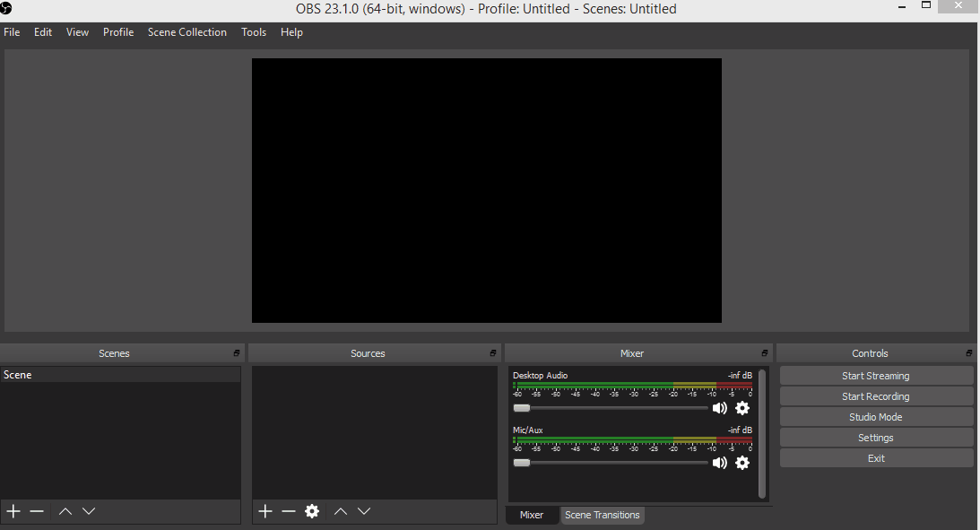Viewport: 980px width, 530px height.
Task: Open the File menu
Action: 12,32
